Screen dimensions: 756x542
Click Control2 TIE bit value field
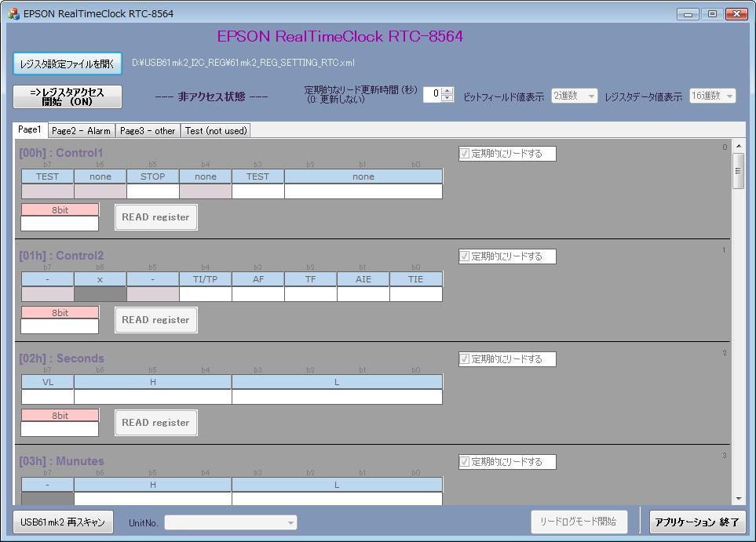(x=415, y=294)
